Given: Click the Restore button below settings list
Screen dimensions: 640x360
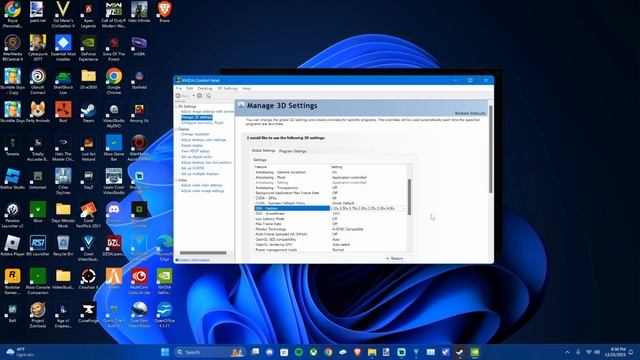Looking at the screenshot, I should coord(395,258).
